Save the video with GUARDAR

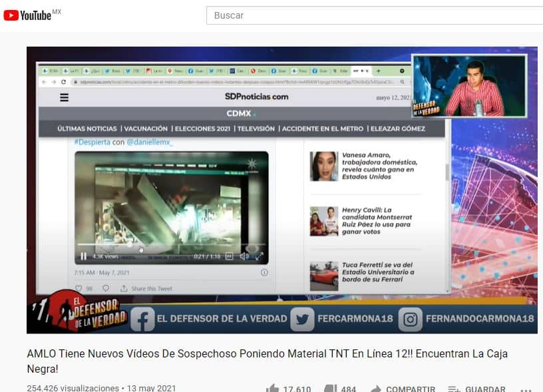click(x=476, y=389)
